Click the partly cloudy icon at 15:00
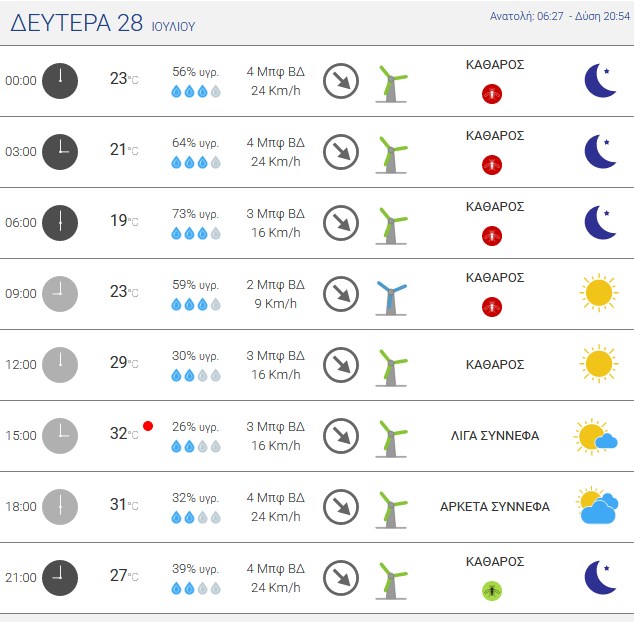The width and height of the screenshot is (634, 622). coord(596,436)
